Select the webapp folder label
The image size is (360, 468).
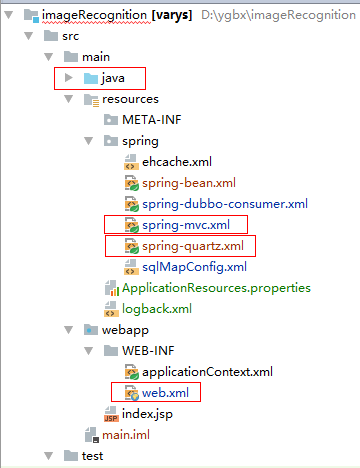125,330
